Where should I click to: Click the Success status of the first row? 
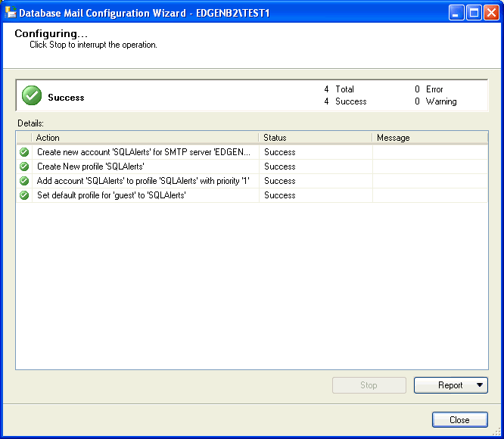click(x=280, y=152)
